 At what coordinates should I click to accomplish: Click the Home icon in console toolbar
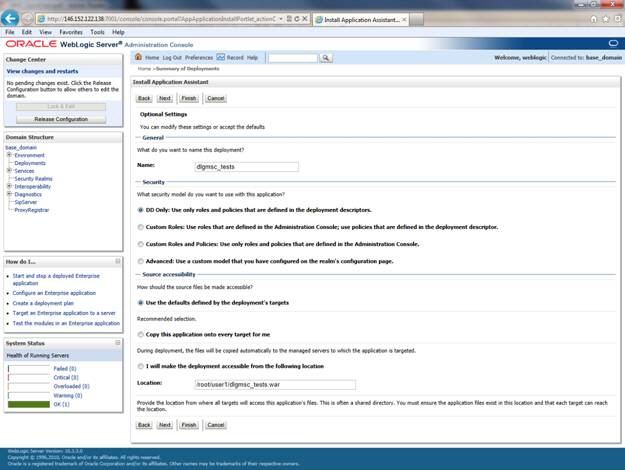click(139, 58)
